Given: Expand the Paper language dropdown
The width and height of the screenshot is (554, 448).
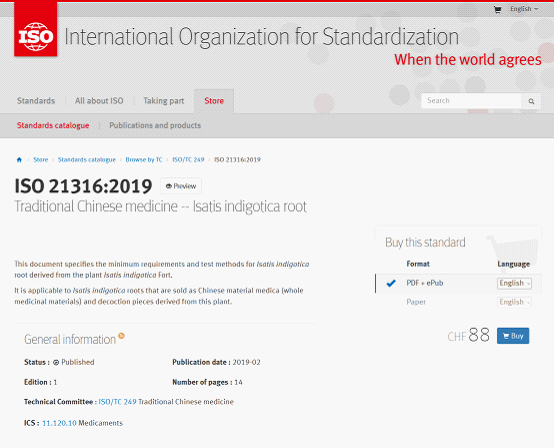Looking at the screenshot, I should (514, 302).
